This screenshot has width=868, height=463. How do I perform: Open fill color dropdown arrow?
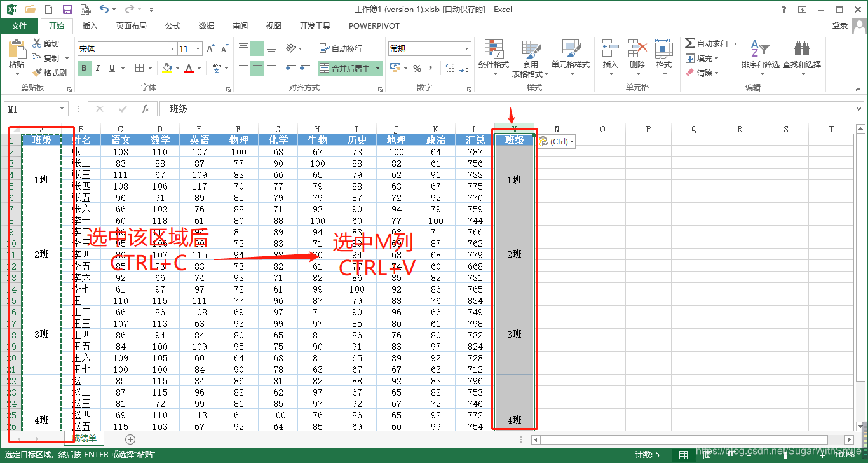coord(177,68)
